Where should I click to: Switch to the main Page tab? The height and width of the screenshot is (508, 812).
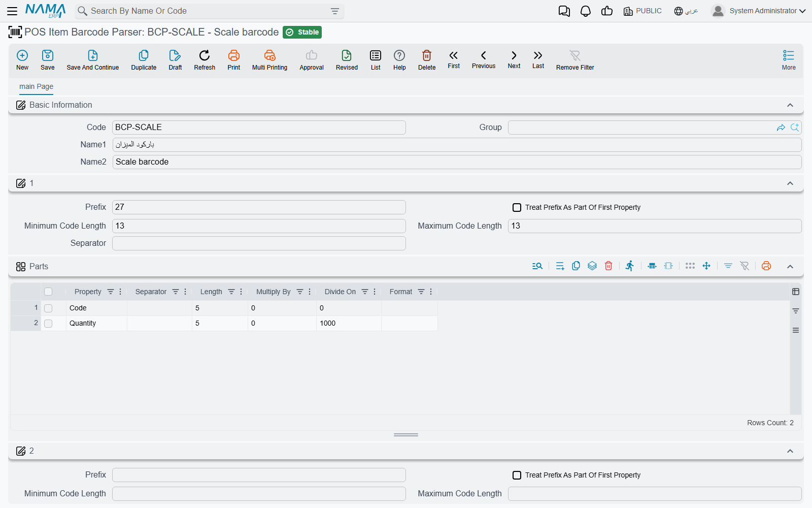36,86
